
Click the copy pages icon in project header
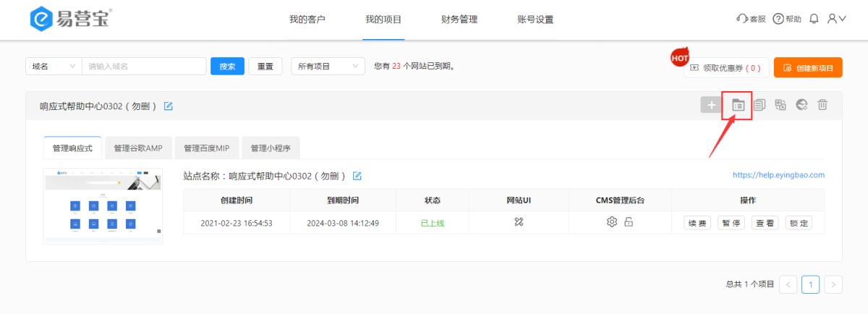[x=759, y=105]
